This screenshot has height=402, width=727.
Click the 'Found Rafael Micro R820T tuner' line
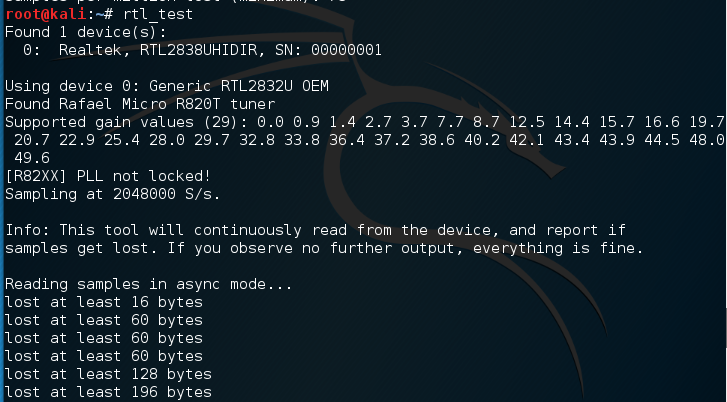tap(140, 104)
